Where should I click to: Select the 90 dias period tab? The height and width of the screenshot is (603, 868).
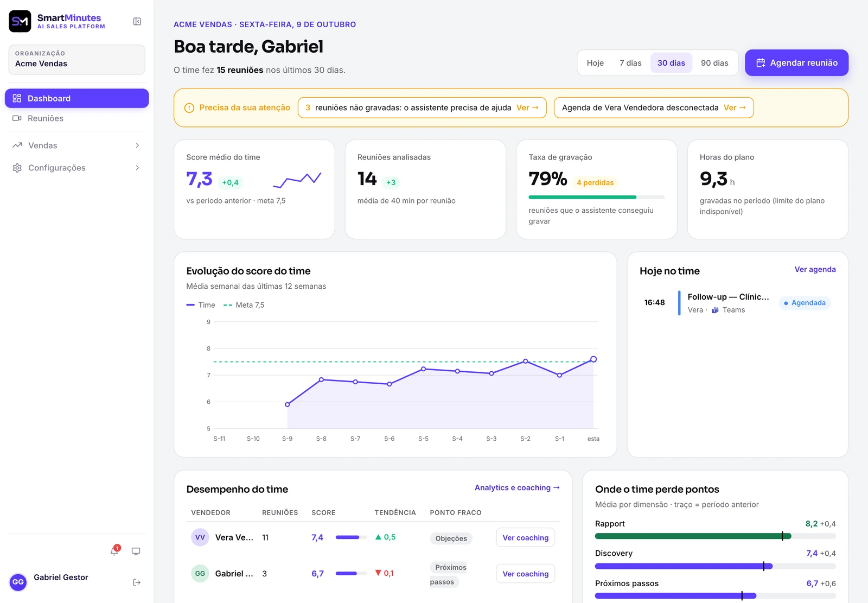pyautogui.click(x=714, y=63)
